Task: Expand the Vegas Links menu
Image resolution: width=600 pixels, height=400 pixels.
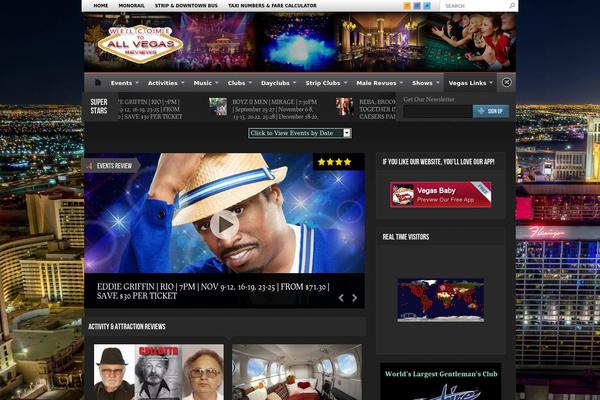Action: point(471,83)
